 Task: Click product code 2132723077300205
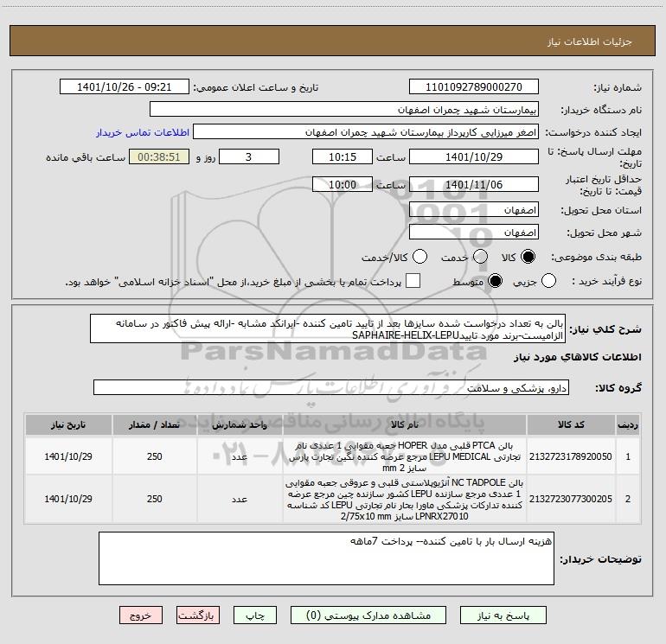pos(571,500)
